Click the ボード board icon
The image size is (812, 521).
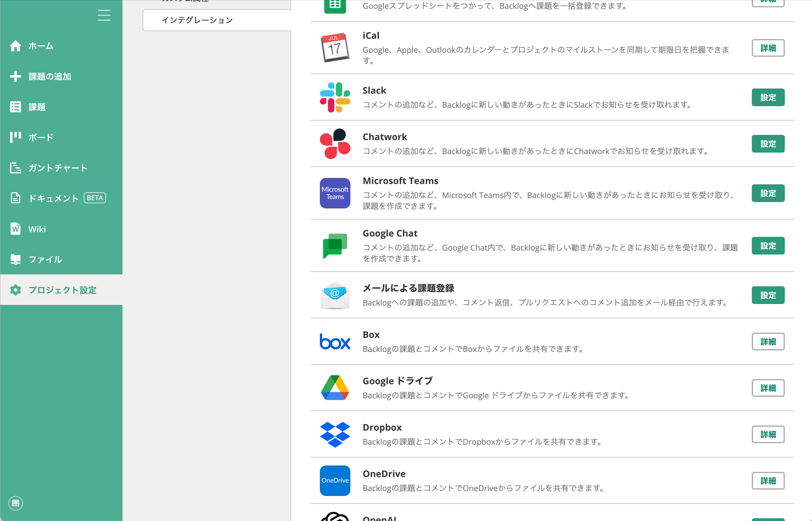click(16, 137)
